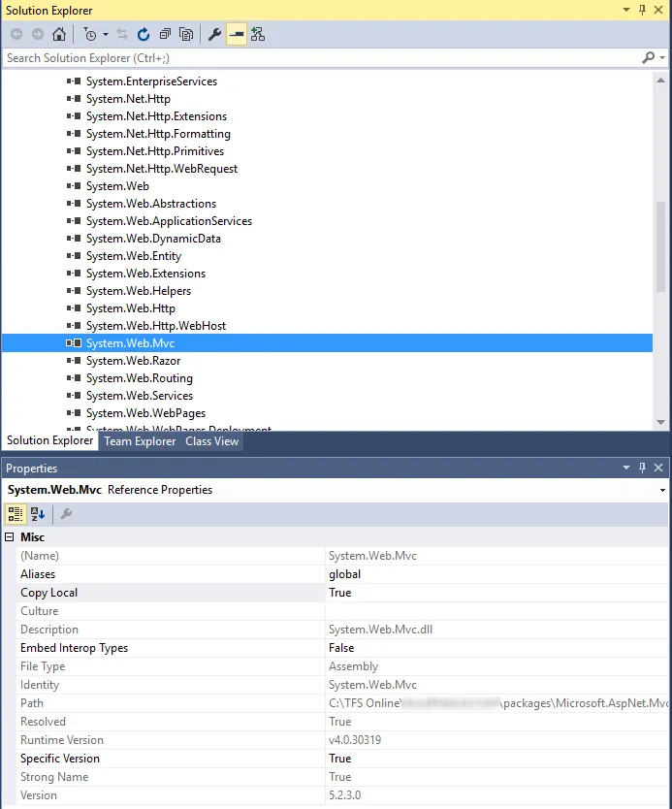This screenshot has width=672, height=809.
Task: Refresh the Solution Explorer
Action: click(144, 34)
